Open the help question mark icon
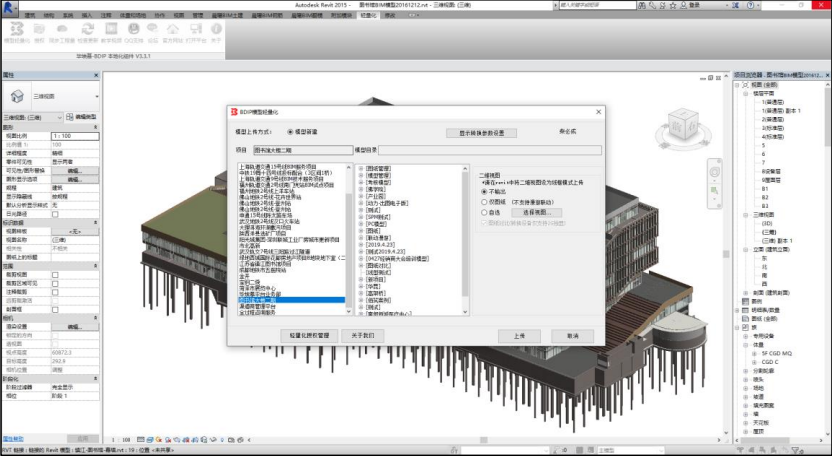This screenshot has width=832, height=456. [x=750, y=5]
